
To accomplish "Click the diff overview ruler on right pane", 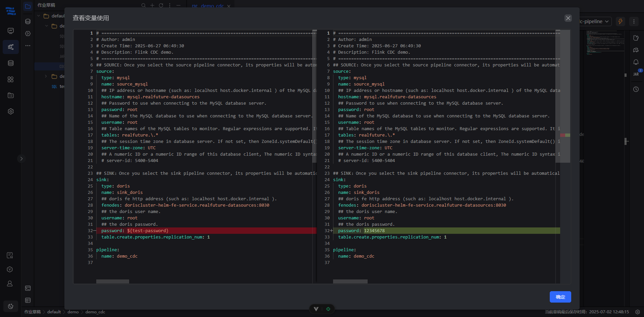I will (565, 157).
